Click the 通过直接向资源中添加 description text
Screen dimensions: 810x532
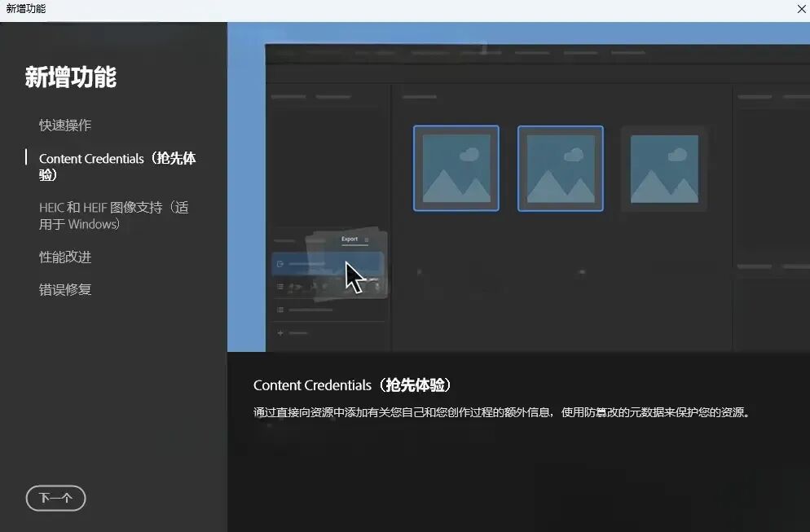pyautogui.click(x=502, y=412)
